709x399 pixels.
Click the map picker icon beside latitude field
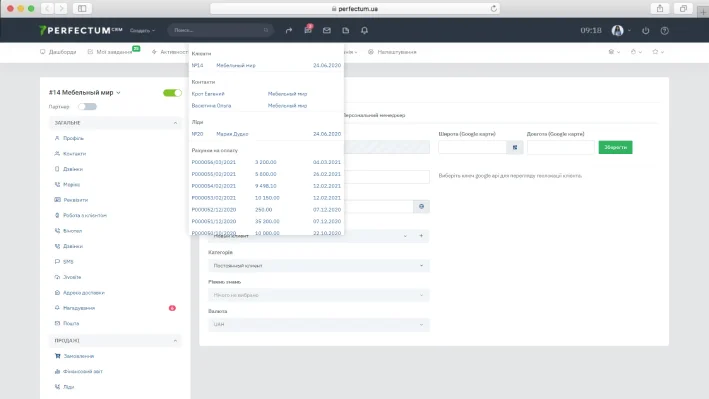coord(515,147)
